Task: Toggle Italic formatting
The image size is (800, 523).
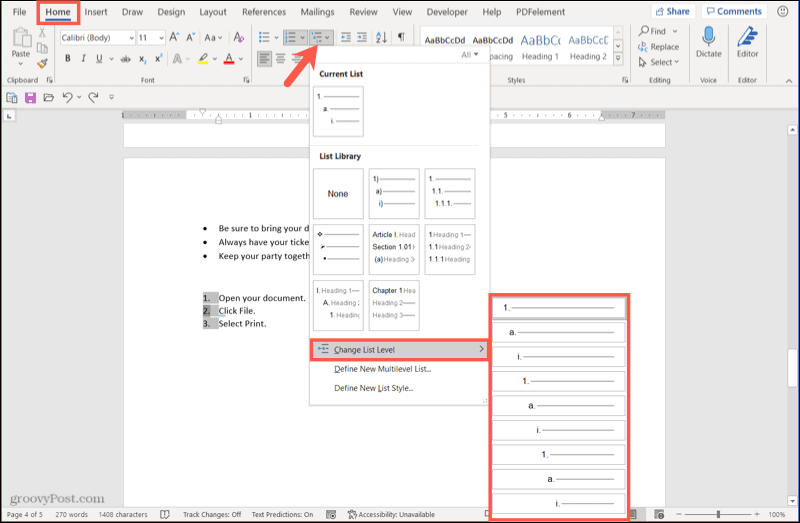Action: [x=83, y=59]
